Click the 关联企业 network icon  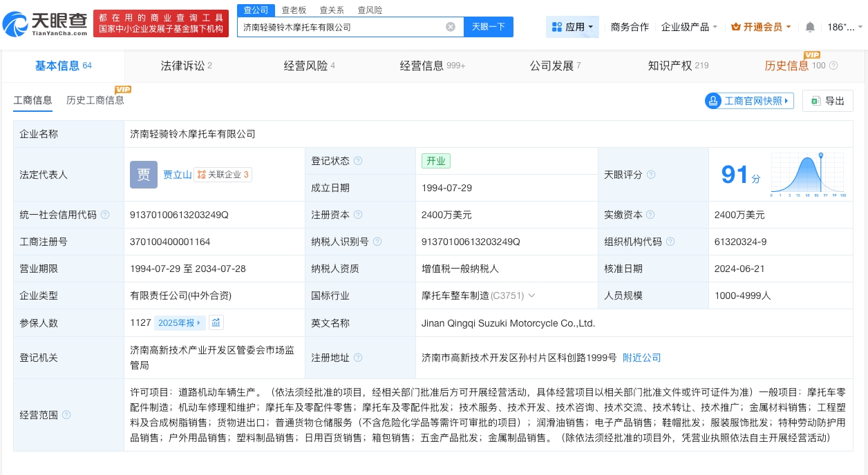(x=201, y=175)
